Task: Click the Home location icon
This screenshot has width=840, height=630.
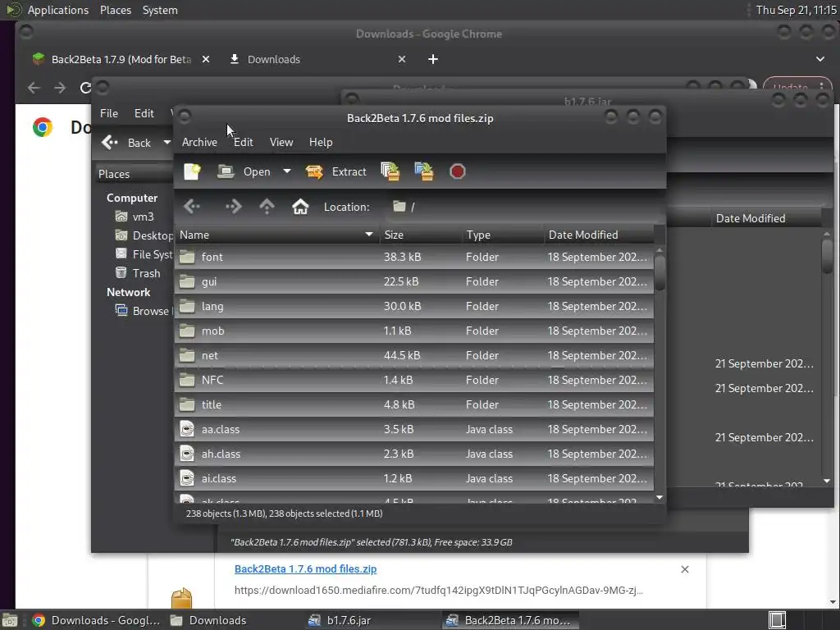Action: click(x=300, y=206)
